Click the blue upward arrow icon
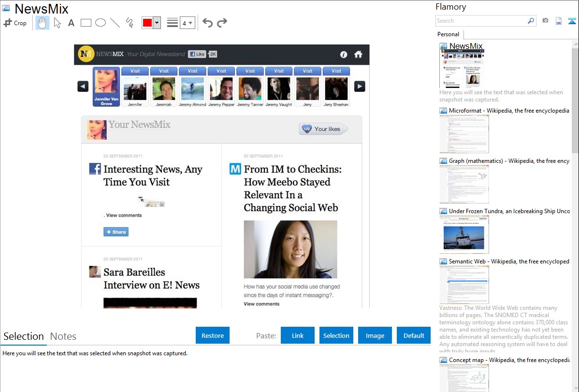This screenshot has height=392, width=579. pos(572,21)
